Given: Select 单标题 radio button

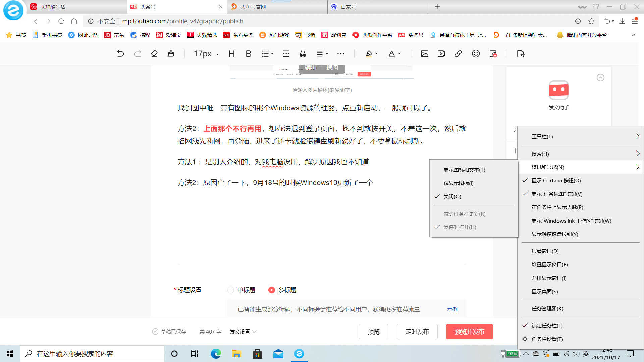Looking at the screenshot, I should (x=231, y=290).
